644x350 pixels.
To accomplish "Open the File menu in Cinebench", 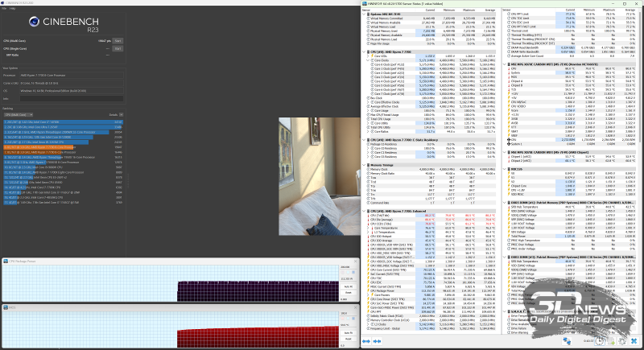I will [x=4, y=8].
